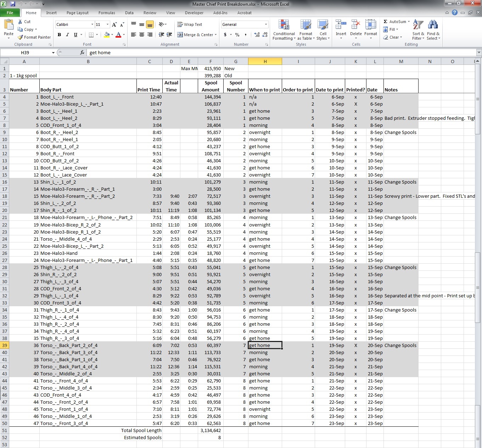The width and height of the screenshot is (482, 448).
Task: Open the green File button
Action: (10, 13)
